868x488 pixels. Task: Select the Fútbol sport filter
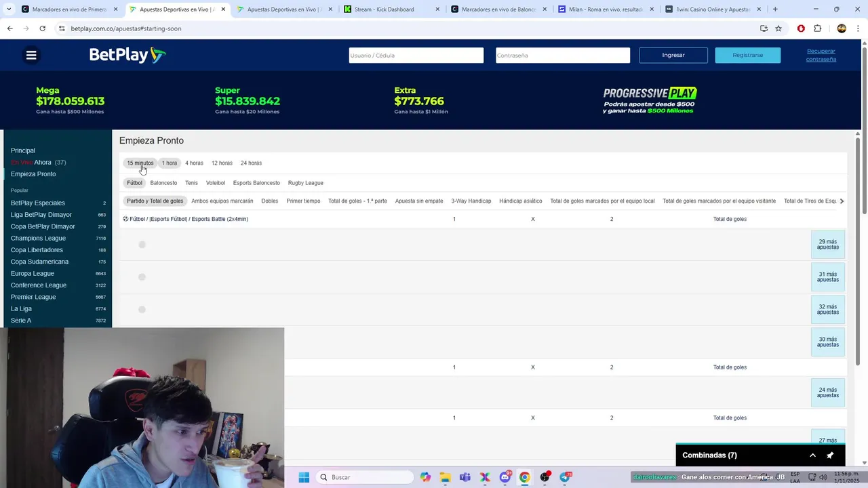(134, 183)
